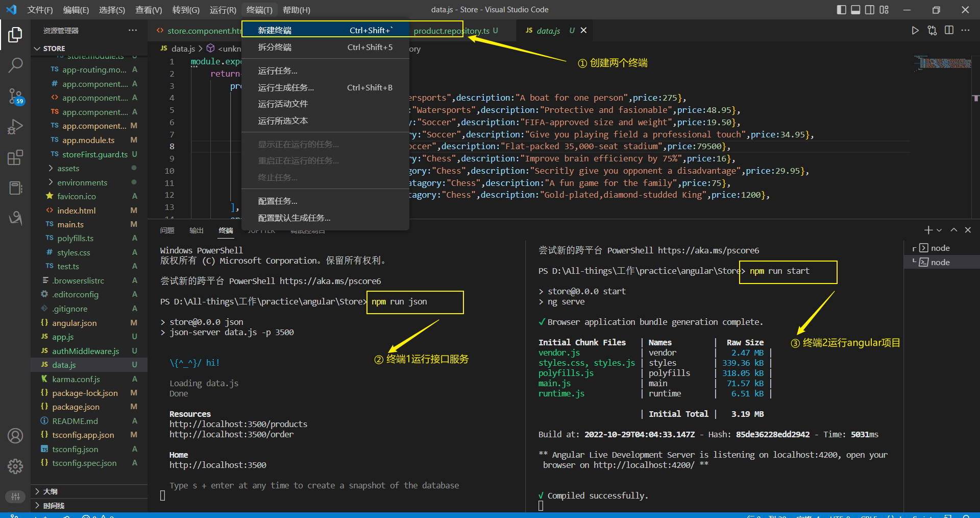Select the second node terminal instance
Screen dimensions: 980x518
(940, 263)
